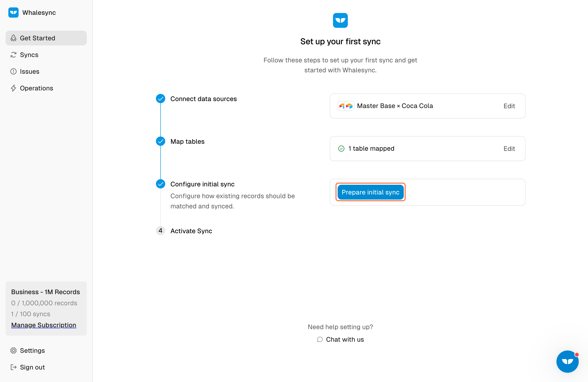Go to the Syncs section
The image size is (588, 382).
tap(46, 55)
